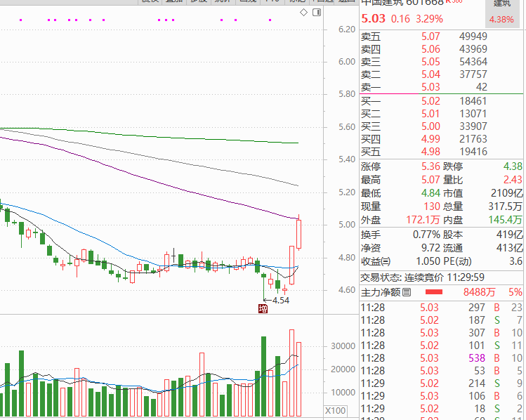526x420 pixels.
Task: Click the tallest red volume bar
Action: (x=291, y=372)
